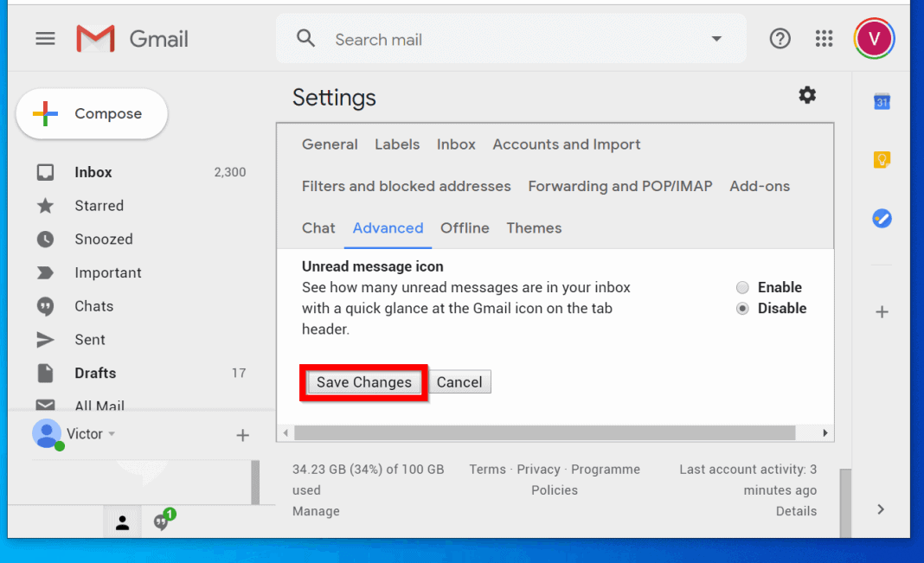Screen dimensions: 924x563
Task: Open the Forwarding and POP/IMAP tab
Action: click(x=619, y=186)
